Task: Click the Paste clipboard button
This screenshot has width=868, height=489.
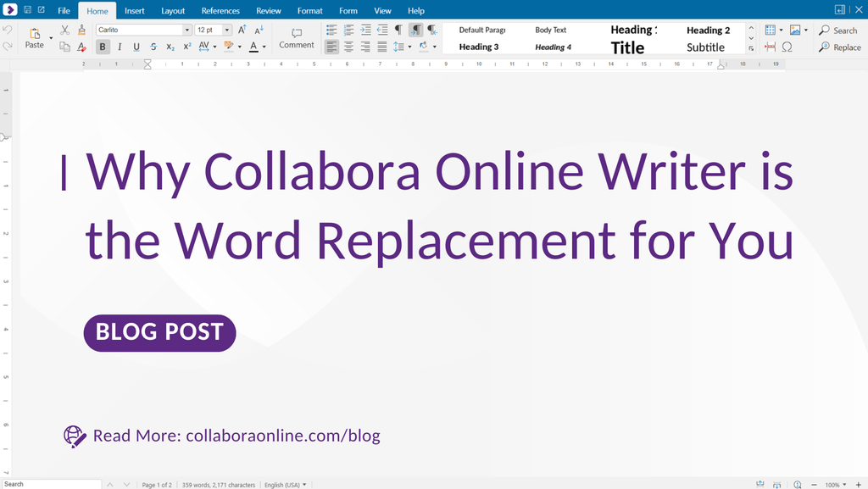Action: (34, 38)
